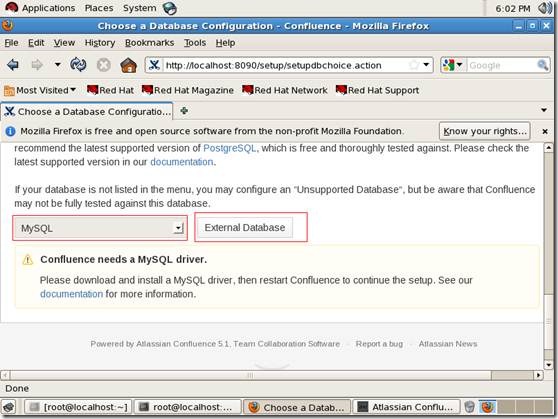
Task: Click the trash icon in bottom panel
Action: (469, 407)
